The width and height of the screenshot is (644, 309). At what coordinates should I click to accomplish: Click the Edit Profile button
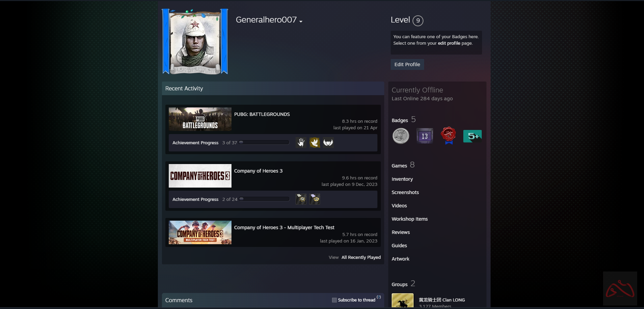(407, 64)
